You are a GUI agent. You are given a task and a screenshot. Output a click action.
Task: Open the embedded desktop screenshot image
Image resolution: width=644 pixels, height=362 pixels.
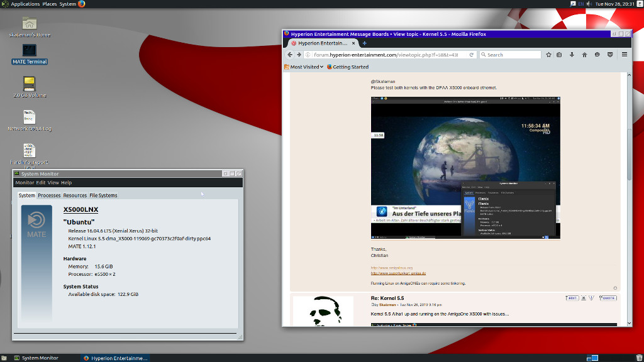(465, 168)
